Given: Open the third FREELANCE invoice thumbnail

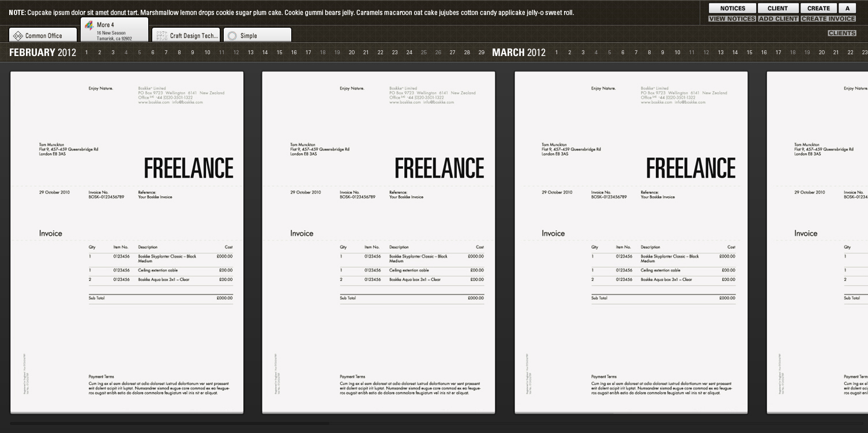Looking at the screenshot, I should click(x=631, y=242).
